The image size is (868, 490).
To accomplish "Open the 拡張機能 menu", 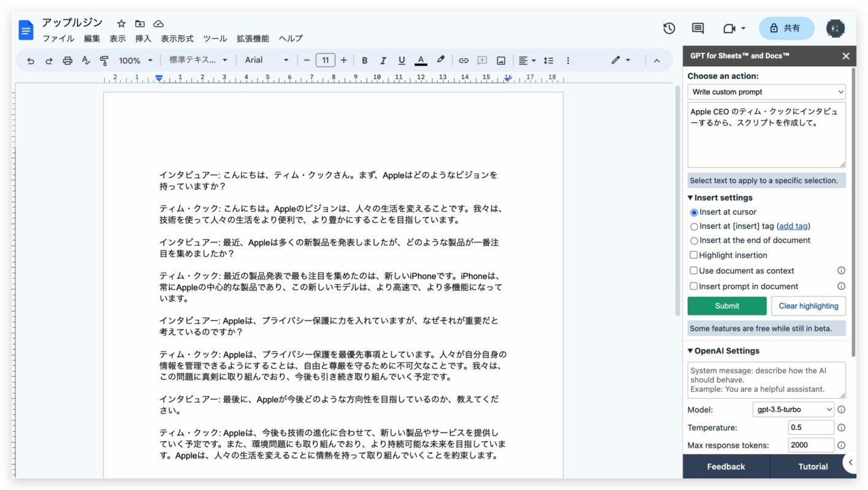I will 253,39.
